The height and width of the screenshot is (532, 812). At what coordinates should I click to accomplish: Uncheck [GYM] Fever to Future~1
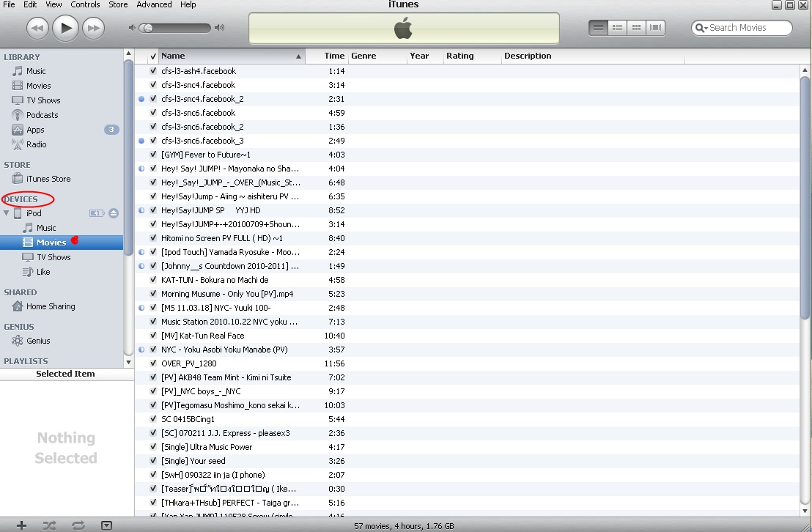(x=153, y=155)
